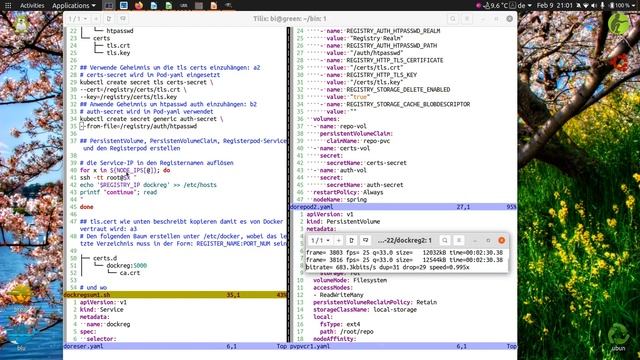
Task: Click the gray square app icon in top bar
Action: point(199,5)
